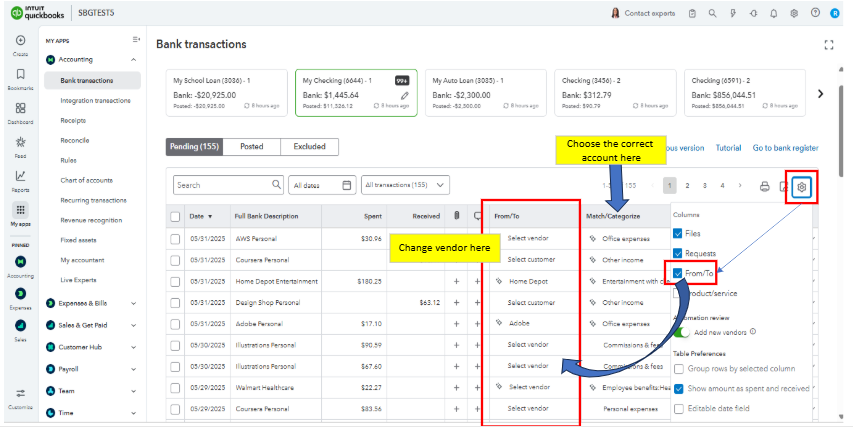853x427 pixels.
Task: Collapse the Accounting menu section
Action: click(x=134, y=60)
